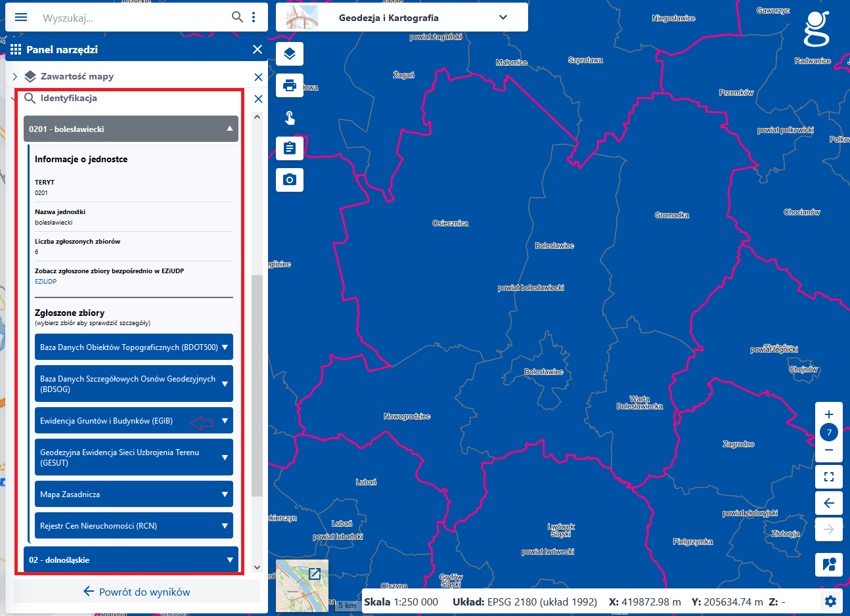The height and width of the screenshot is (616, 850).
Task: Open the layers tool on map toolbar
Action: tap(290, 54)
